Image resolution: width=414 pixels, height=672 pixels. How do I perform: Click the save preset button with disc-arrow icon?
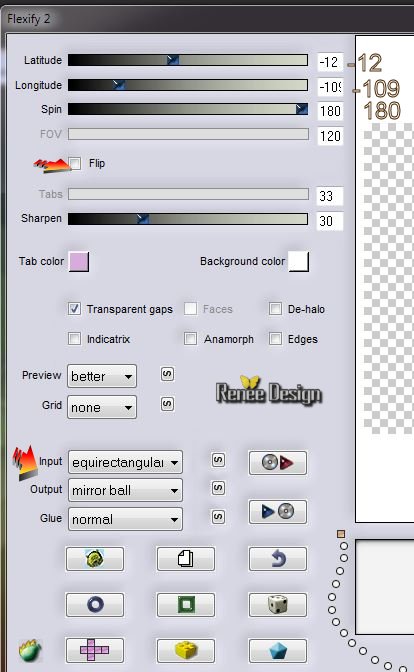click(278, 462)
